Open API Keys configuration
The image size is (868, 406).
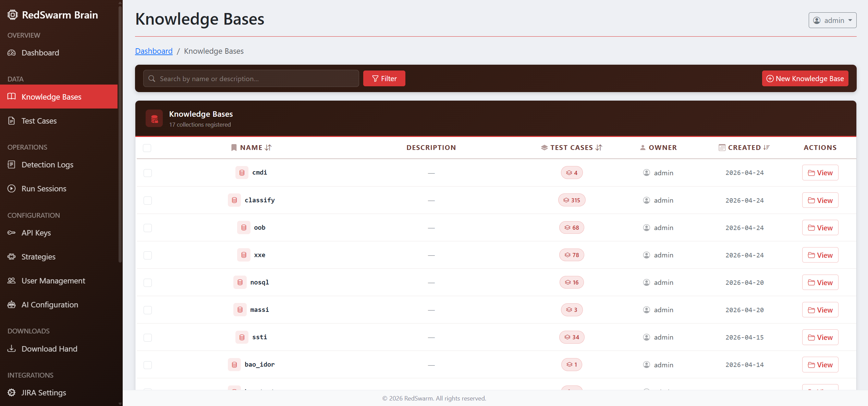point(35,232)
